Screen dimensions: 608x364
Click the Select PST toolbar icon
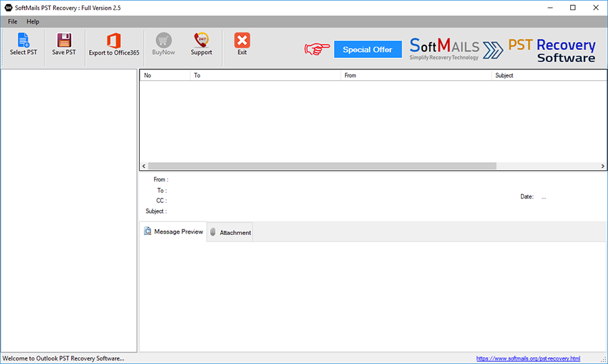(23, 41)
